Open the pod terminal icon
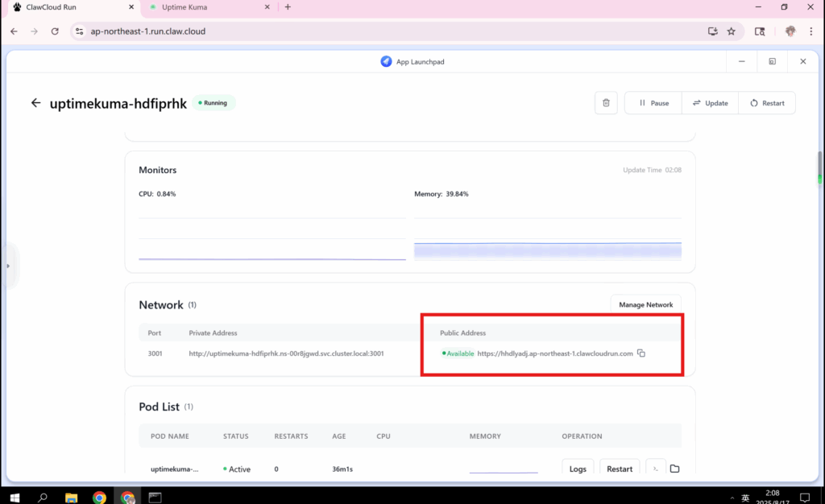Image resolution: width=825 pixels, height=504 pixels. (656, 469)
